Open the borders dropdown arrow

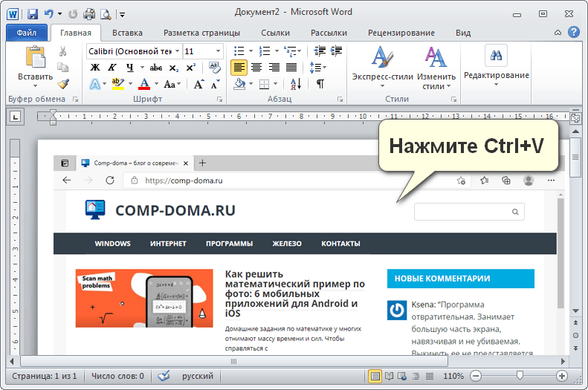tap(276, 84)
